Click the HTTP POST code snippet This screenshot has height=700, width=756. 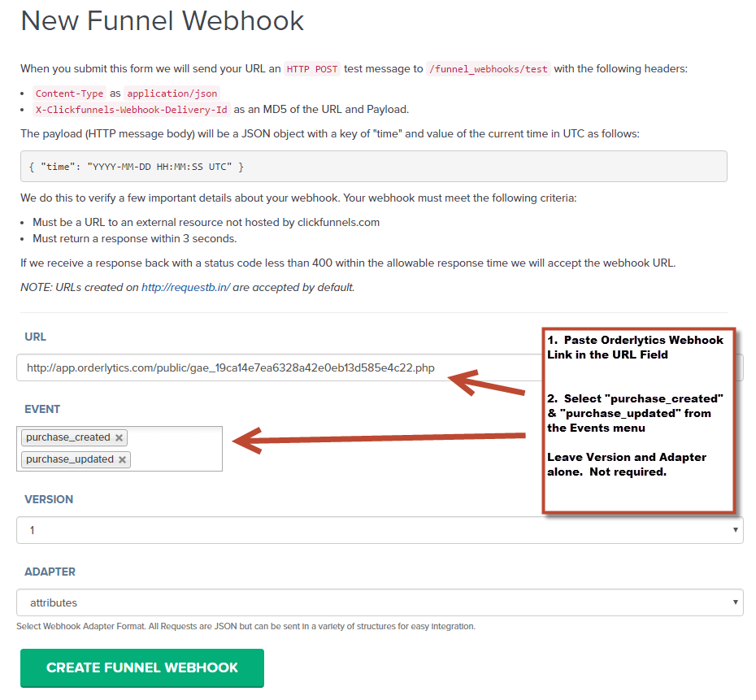(x=312, y=69)
